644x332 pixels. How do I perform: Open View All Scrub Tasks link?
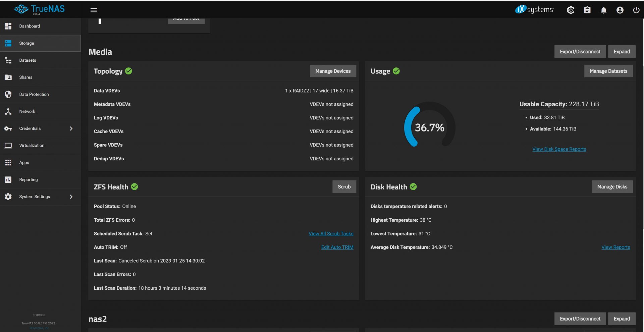click(331, 234)
